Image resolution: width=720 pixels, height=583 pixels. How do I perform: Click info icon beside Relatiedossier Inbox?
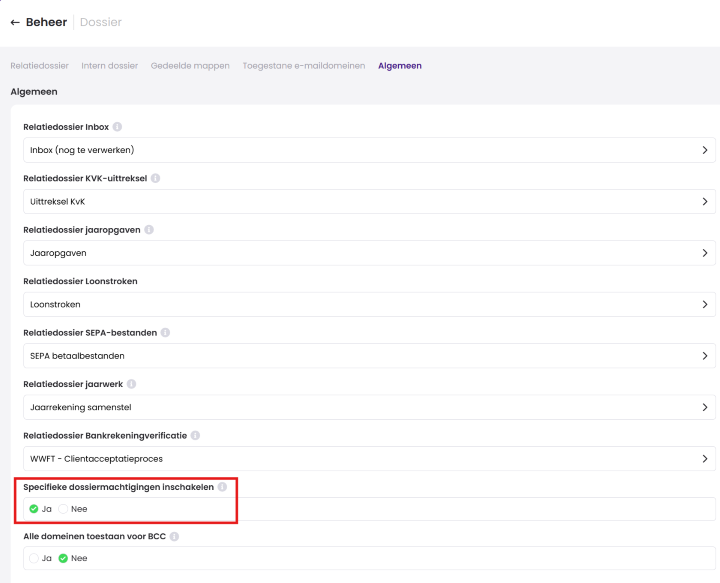tap(117, 127)
